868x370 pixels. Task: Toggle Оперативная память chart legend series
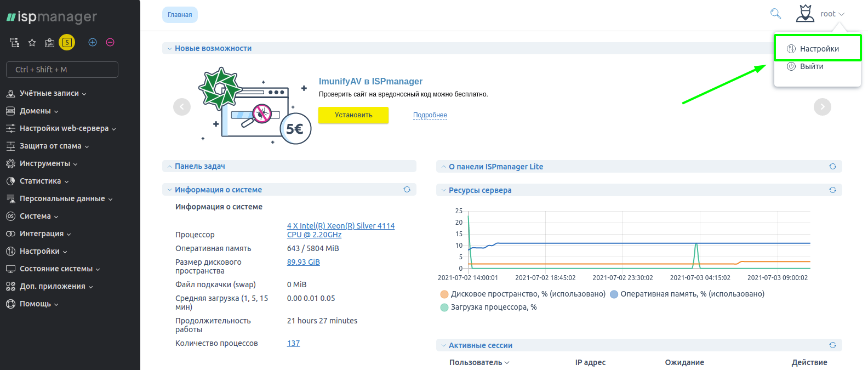click(x=687, y=294)
